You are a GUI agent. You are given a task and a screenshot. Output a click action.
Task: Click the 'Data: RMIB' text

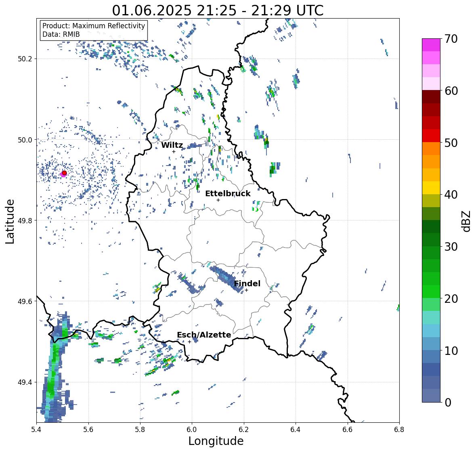click(x=61, y=34)
